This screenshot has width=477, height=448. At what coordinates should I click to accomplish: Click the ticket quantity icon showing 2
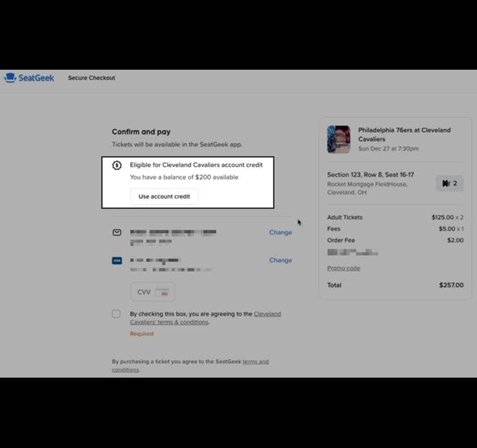tap(450, 183)
